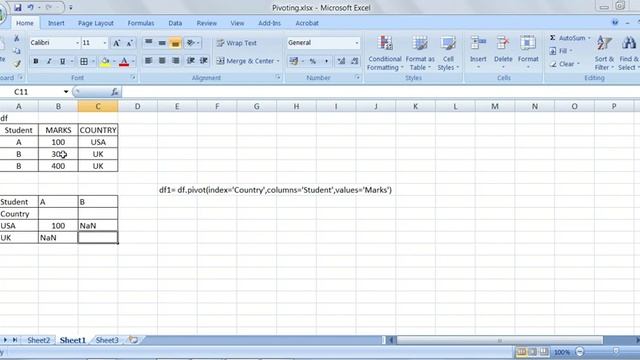The image size is (640, 360).
Task: Switch to the Page Layout tab
Action: [x=96, y=23]
